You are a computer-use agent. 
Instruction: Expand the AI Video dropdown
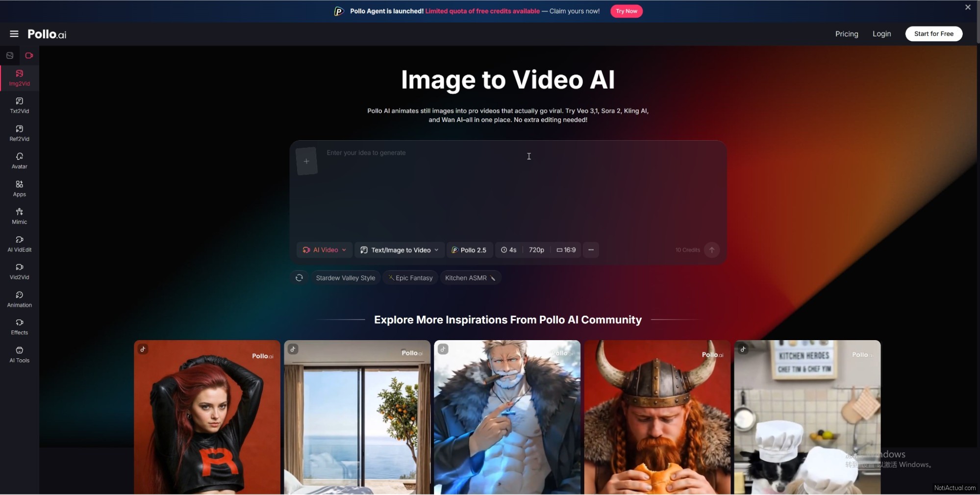click(x=325, y=250)
